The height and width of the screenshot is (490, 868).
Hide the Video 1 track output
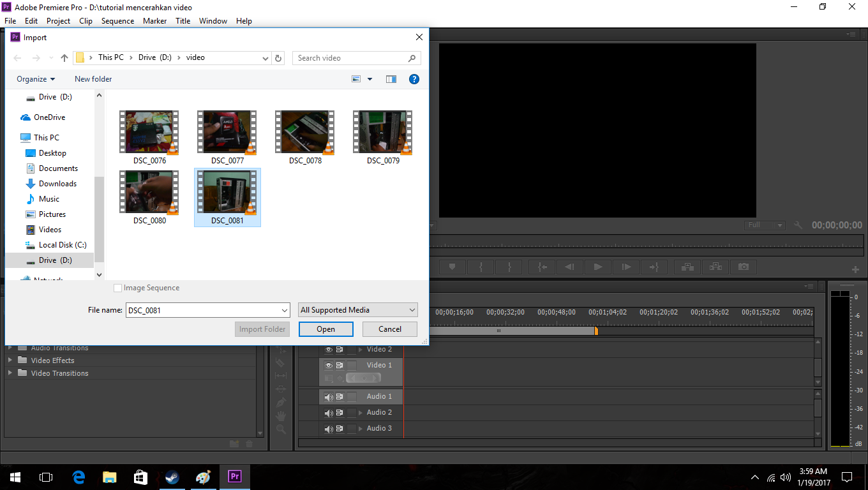329,366
